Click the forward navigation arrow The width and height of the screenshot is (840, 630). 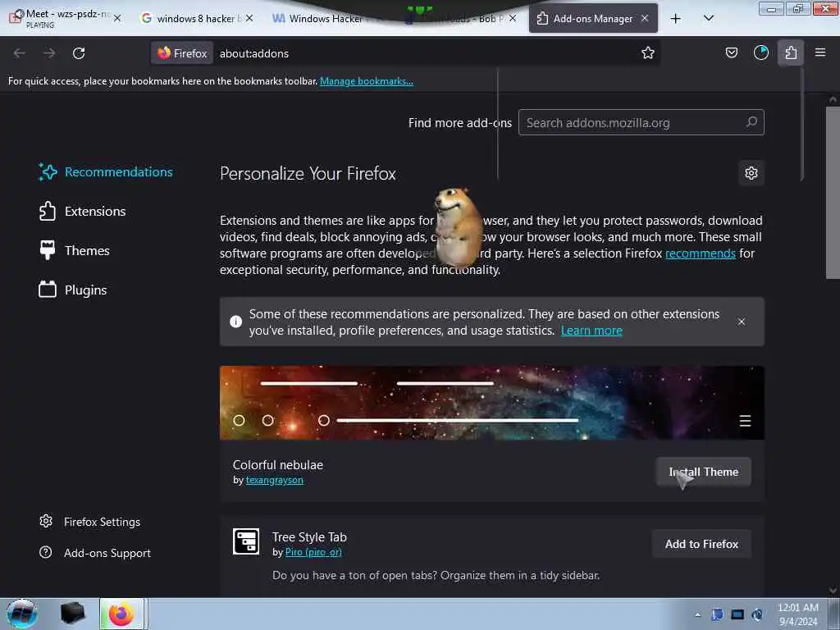pos(48,53)
